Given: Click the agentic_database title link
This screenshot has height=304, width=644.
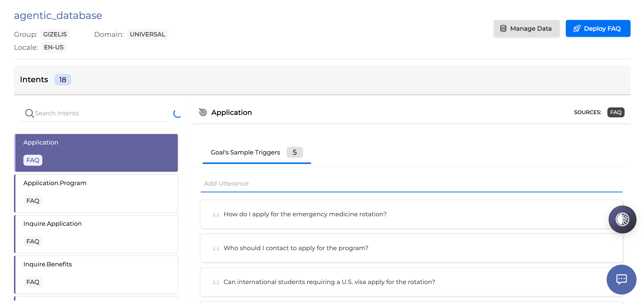Looking at the screenshot, I should tap(58, 15).
